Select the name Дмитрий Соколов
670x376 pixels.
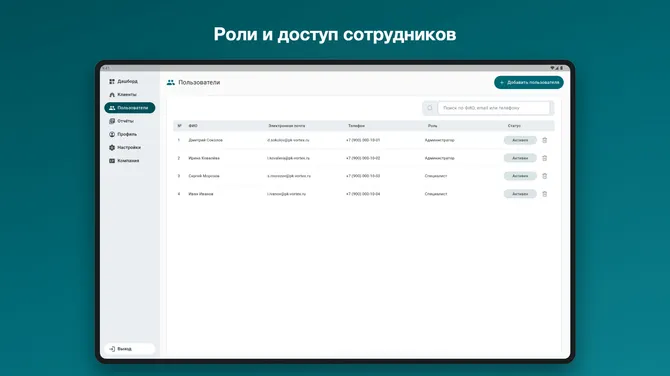206,140
